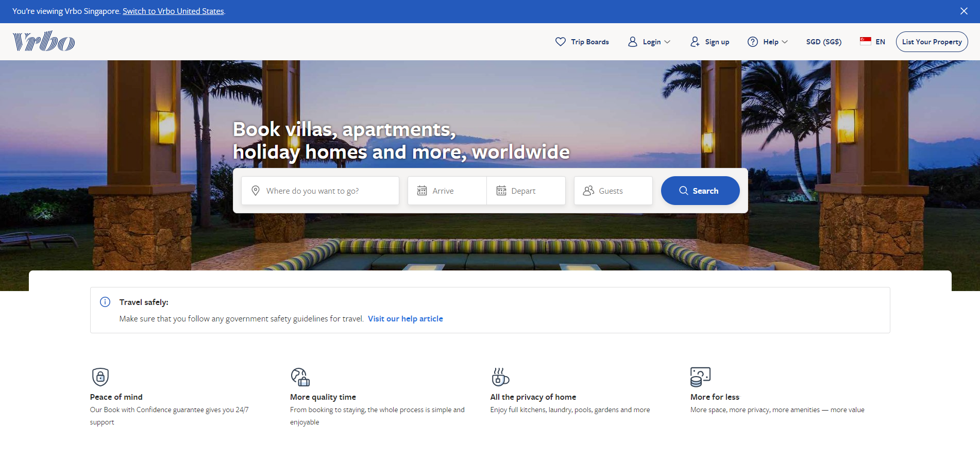Open the SGD currency selector
The width and height of the screenshot is (980, 459).
pos(823,42)
